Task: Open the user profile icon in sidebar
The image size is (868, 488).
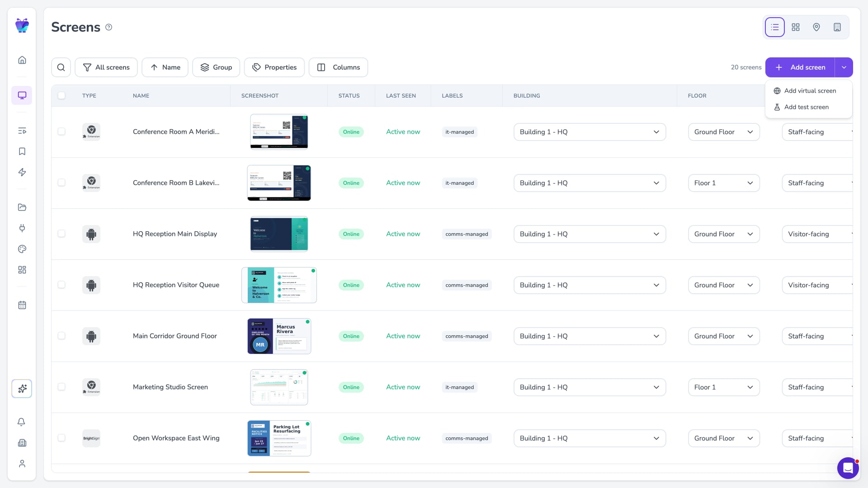Action: (x=22, y=464)
